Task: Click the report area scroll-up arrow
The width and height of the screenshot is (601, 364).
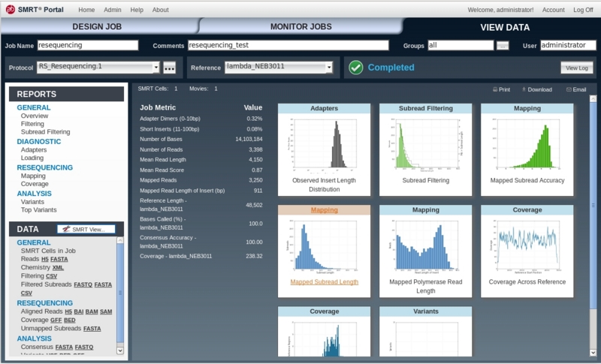Action: click(x=593, y=99)
